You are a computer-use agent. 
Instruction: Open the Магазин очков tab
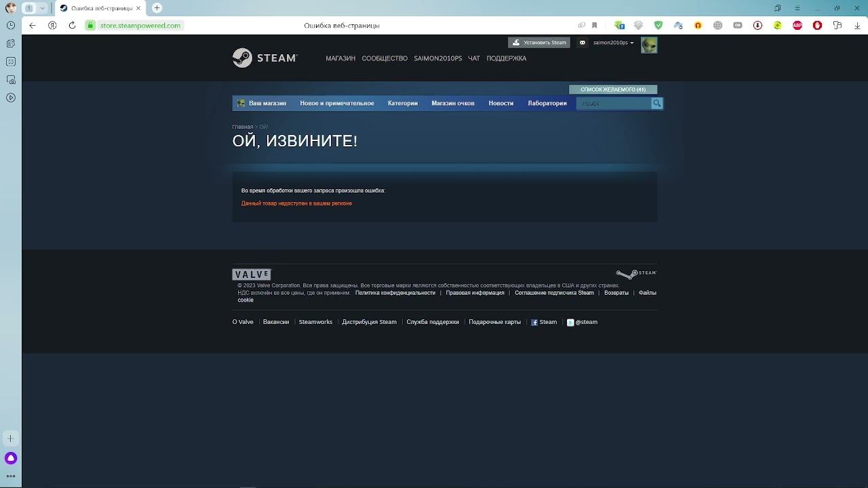click(x=453, y=103)
